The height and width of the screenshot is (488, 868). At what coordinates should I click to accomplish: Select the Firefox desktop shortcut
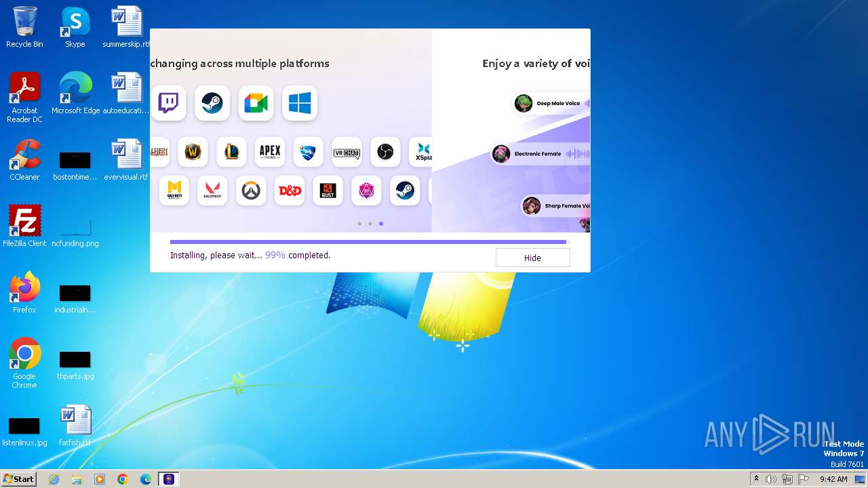[x=24, y=293]
